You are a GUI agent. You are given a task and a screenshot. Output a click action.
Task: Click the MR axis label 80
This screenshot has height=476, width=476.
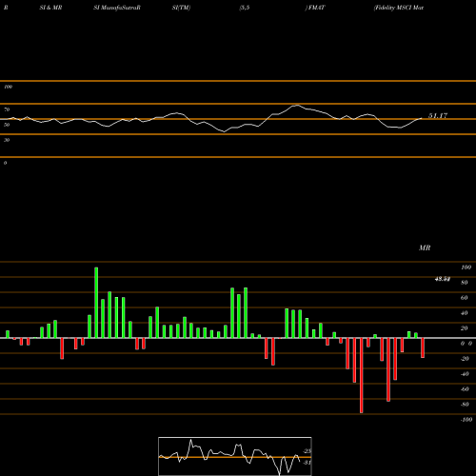tap(465, 283)
